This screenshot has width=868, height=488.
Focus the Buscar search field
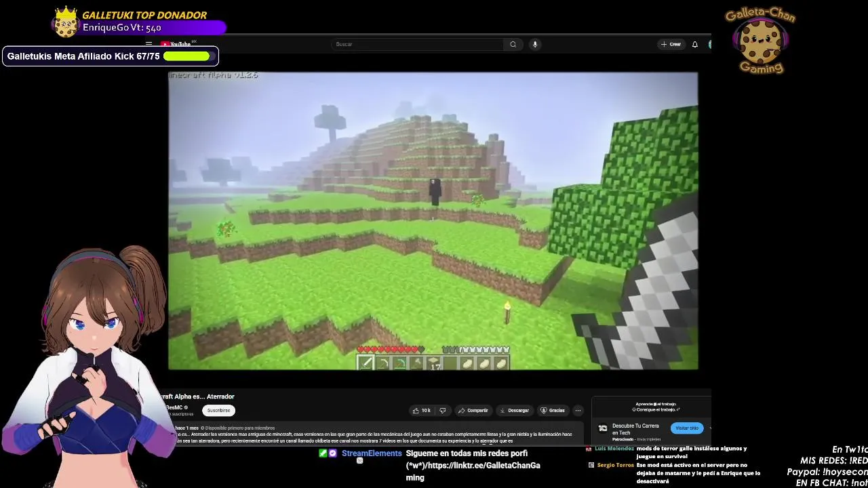pos(417,44)
